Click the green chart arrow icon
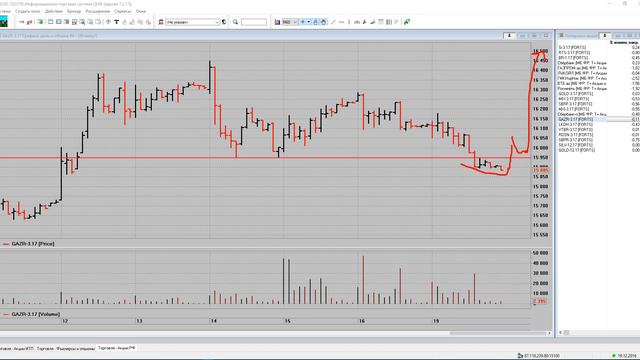 pos(407,22)
